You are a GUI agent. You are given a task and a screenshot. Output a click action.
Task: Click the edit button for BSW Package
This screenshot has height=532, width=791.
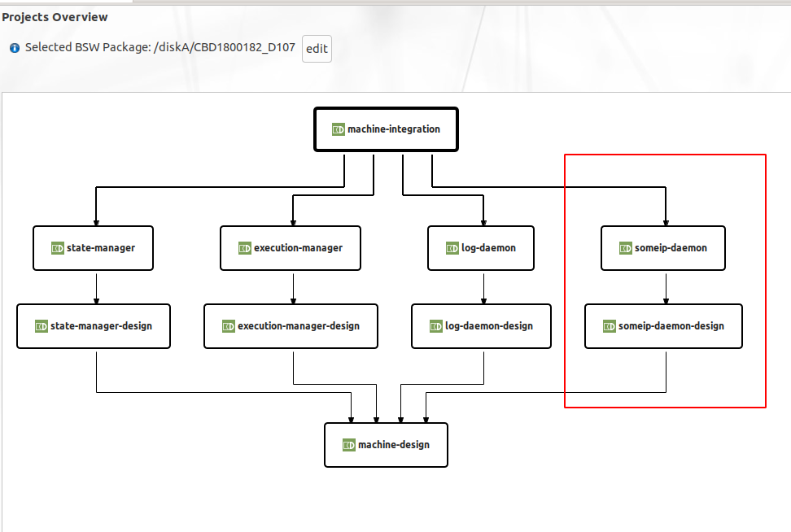(317, 49)
